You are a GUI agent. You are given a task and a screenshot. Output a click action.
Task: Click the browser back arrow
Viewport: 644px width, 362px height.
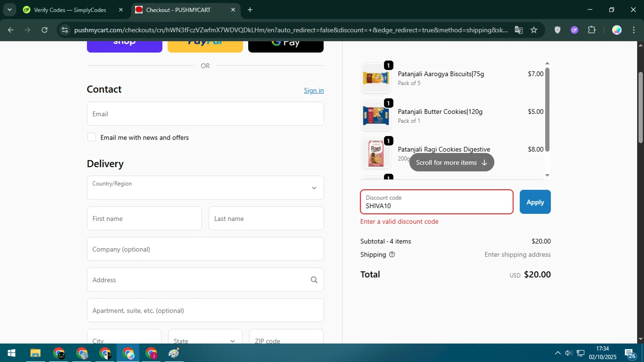pyautogui.click(x=11, y=30)
